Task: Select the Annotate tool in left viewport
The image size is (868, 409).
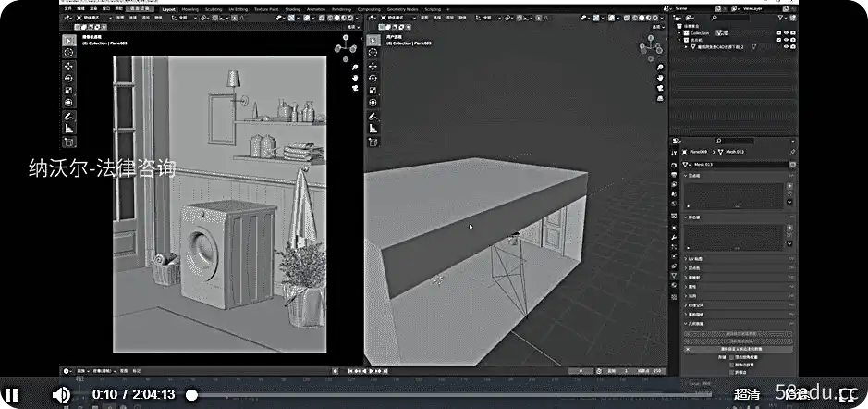Action: (68, 117)
